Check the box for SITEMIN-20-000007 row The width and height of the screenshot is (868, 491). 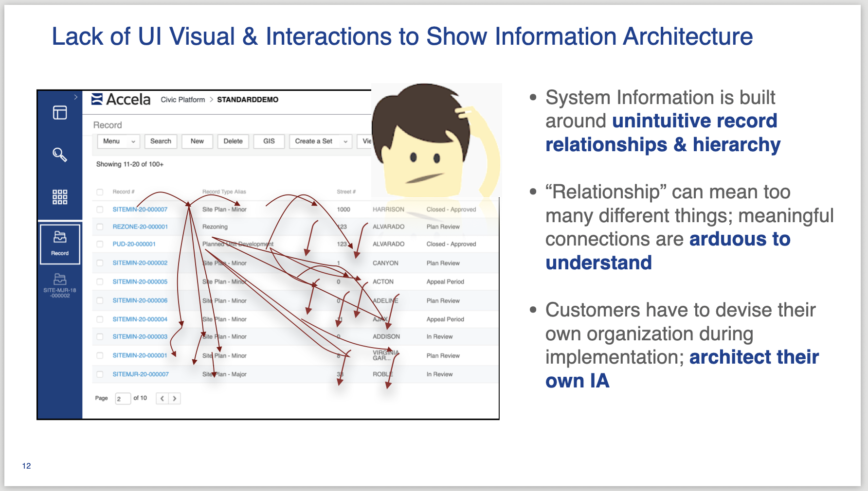(x=100, y=210)
